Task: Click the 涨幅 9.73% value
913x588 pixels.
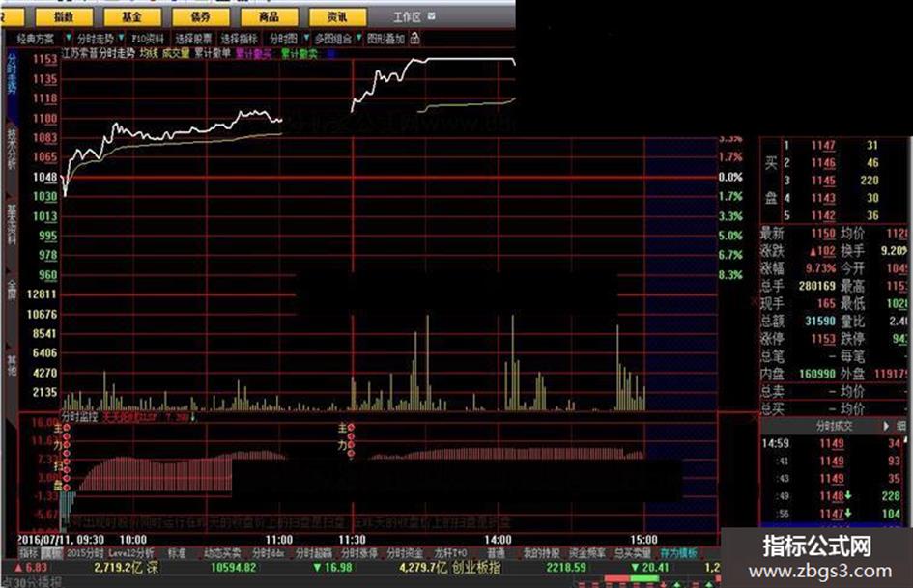Action: coord(820,268)
